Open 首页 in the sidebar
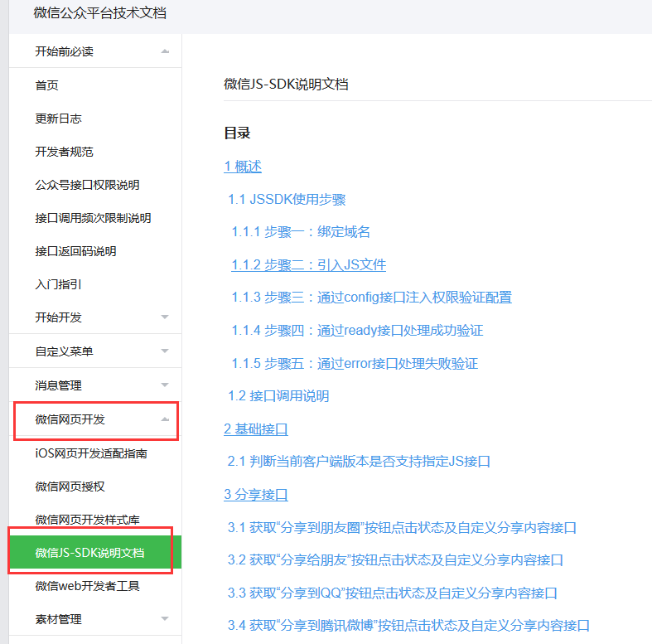This screenshot has width=652, height=644. [x=46, y=85]
